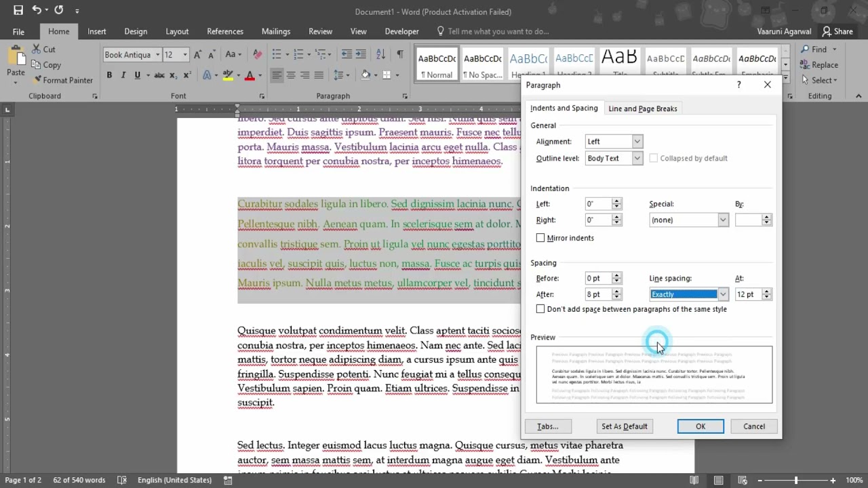Activate the Format Painter
868x488 pixels.
tap(62, 80)
